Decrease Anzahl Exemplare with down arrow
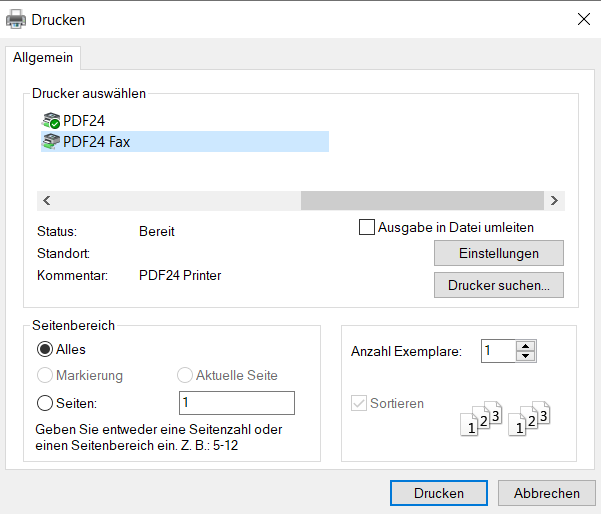Image resolution: width=601 pixels, height=514 pixels. [x=527, y=356]
